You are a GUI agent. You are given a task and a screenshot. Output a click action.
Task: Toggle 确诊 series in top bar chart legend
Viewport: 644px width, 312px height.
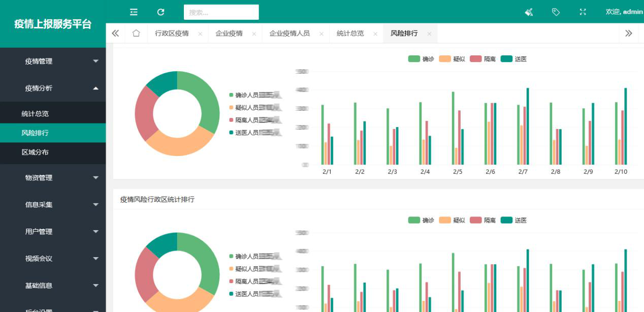click(x=421, y=59)
